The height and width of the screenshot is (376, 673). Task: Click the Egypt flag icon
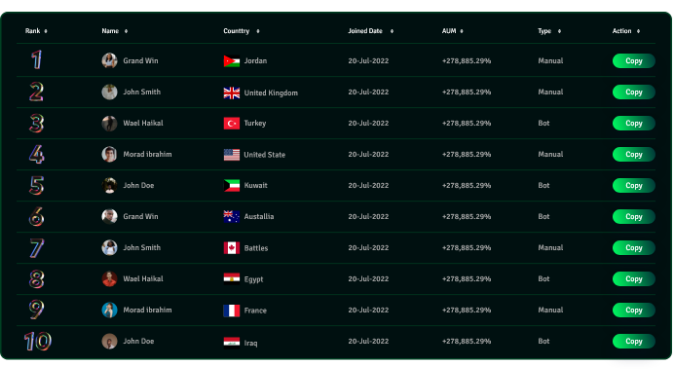point(231,279)
